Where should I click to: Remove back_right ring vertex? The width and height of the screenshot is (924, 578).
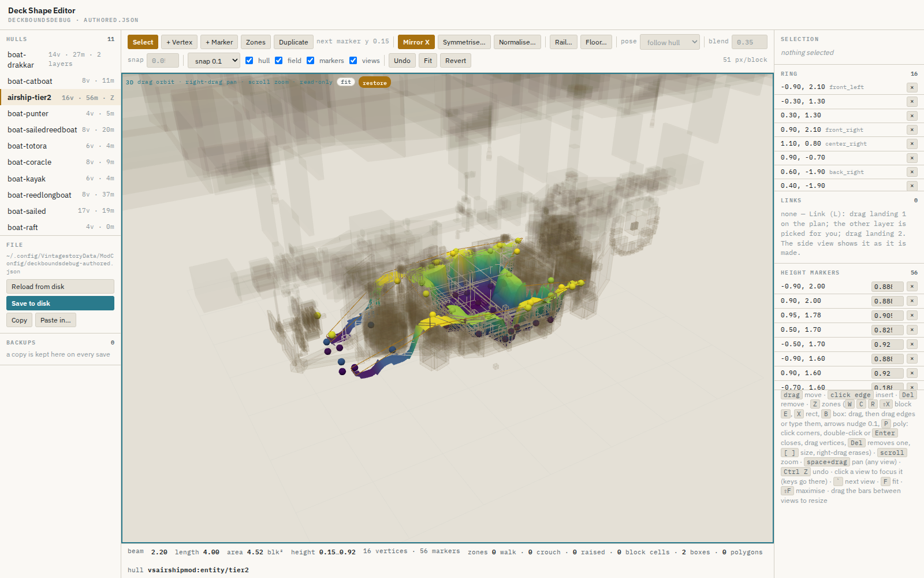click(912, 172)
